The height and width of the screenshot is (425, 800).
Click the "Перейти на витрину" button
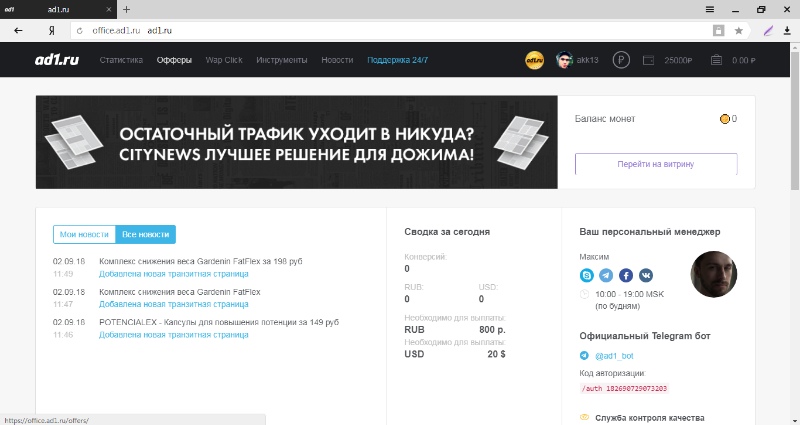pos(655,164)
